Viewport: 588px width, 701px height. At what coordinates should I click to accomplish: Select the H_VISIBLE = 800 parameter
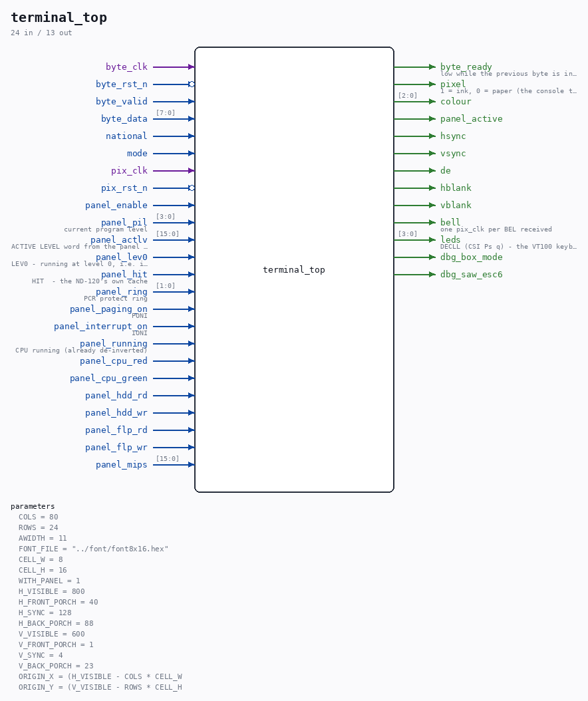pyautogui.click(x=51, y=591)
